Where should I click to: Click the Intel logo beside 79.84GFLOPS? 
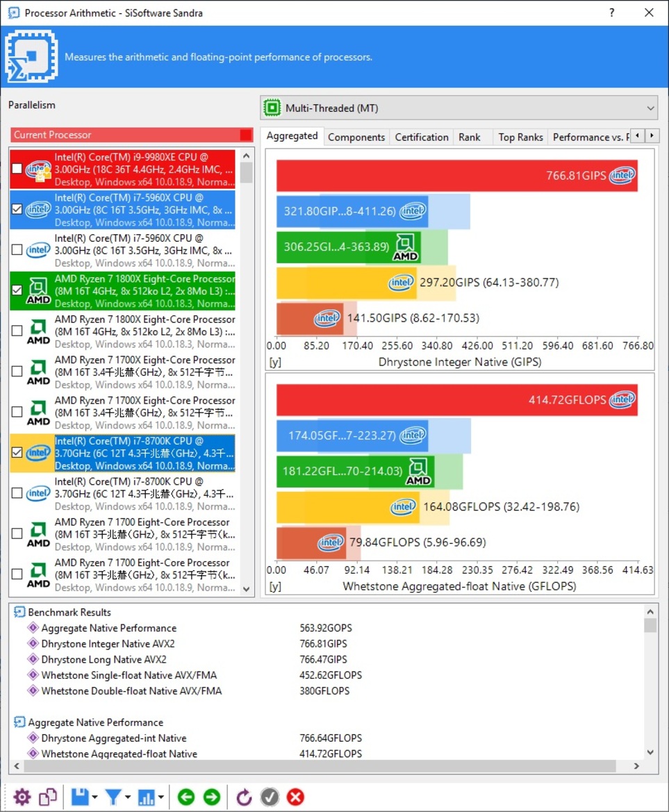(x=331, y=542)
